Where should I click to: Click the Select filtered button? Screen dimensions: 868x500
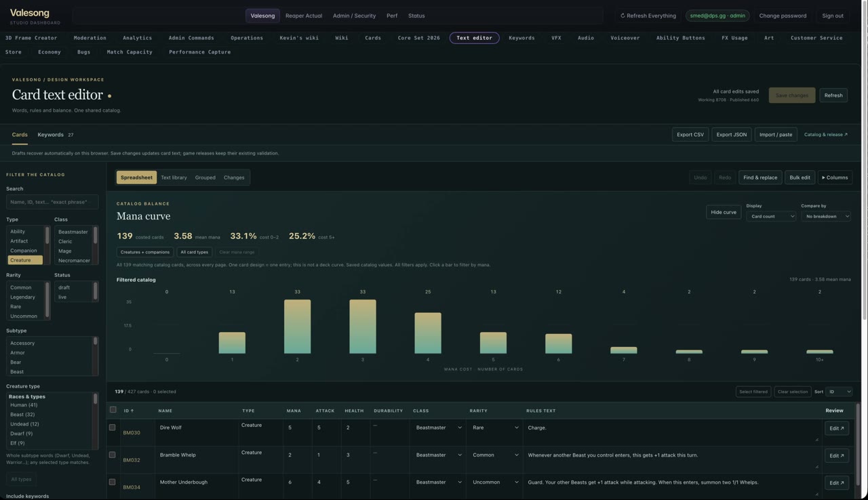(753, 392)
